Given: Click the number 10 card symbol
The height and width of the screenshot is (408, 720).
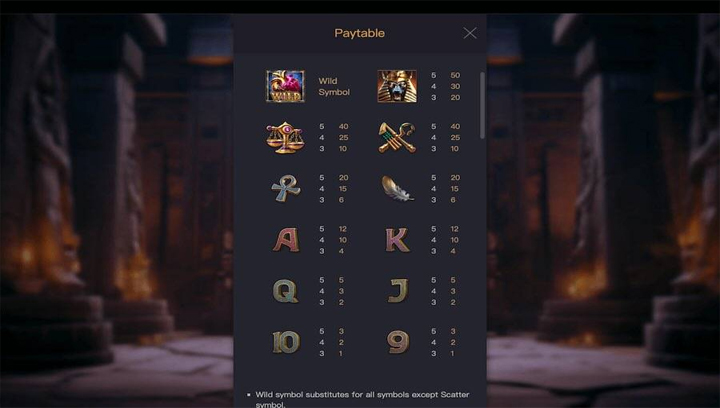Looking at the screenshot, I should tap(286, 342).
